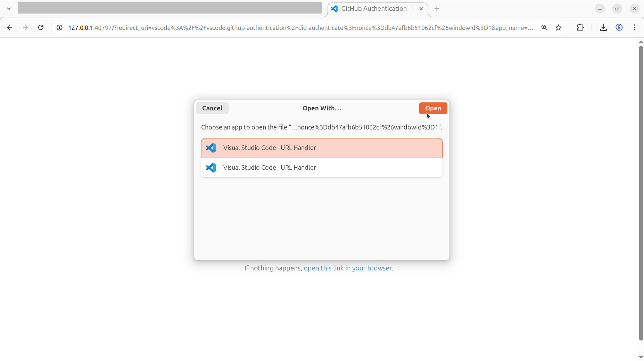This screenshot has height=361, width=644.
Task: Reload the current page
Action: [x=41, y=27]
